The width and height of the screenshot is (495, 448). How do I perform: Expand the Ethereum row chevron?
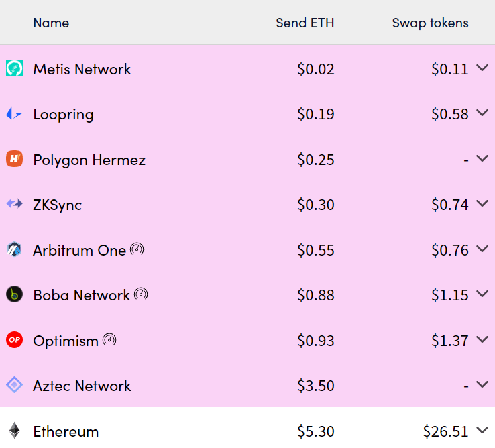coord(482,430)
